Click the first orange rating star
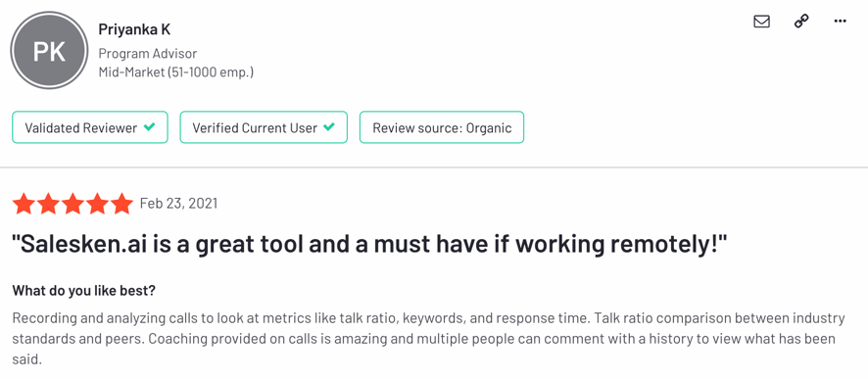868x380 pixels. (24, 204)
